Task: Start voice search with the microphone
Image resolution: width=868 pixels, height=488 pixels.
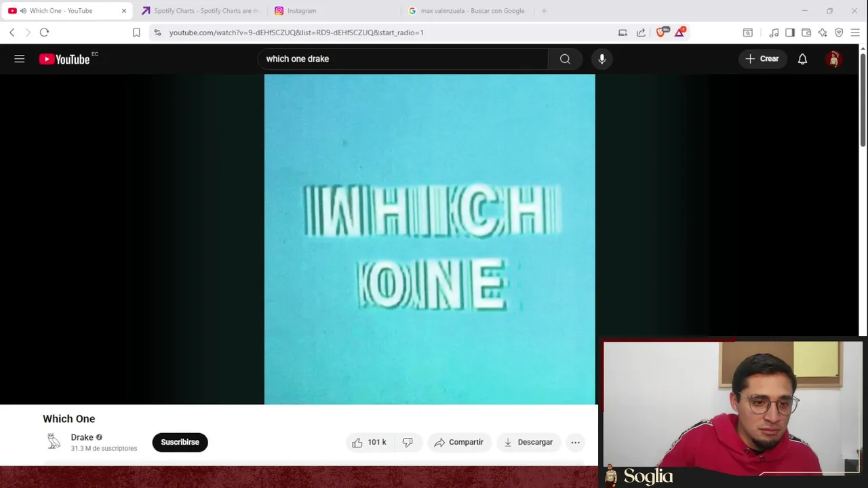Action: (601, 59)
